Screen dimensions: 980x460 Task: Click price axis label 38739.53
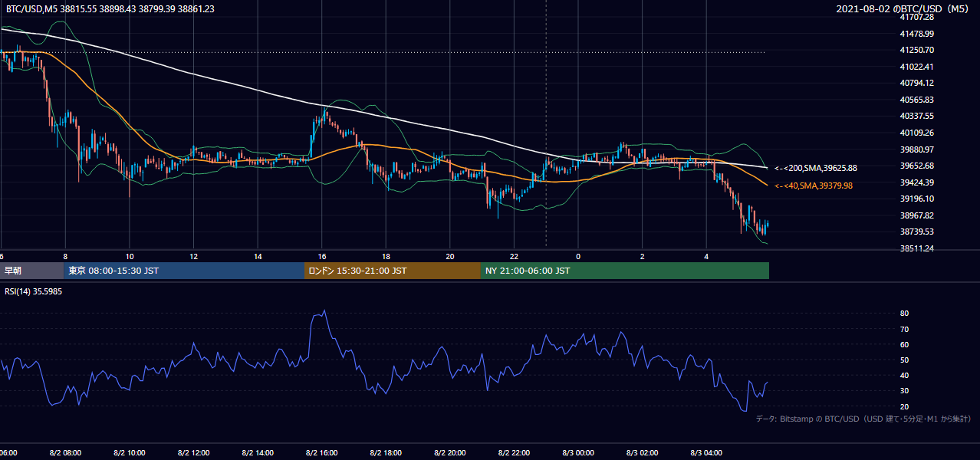(x=916, y=232)
